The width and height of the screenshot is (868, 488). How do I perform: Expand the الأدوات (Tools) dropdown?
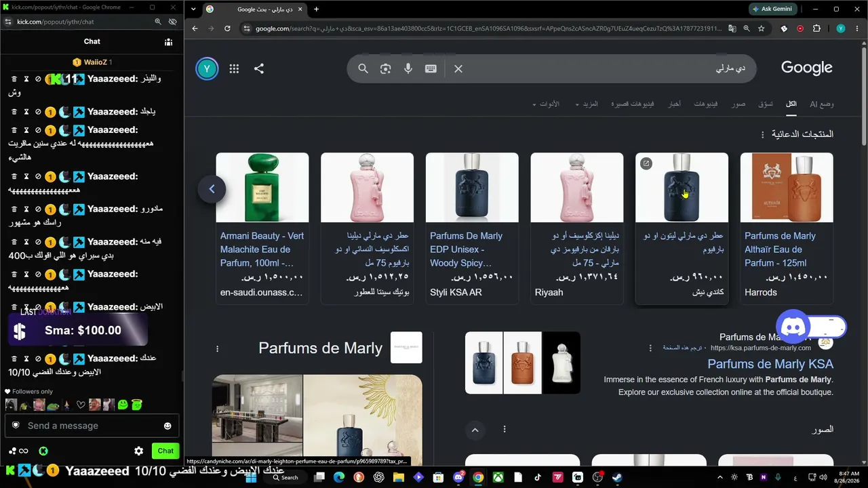pyautogui.click(x=546, y=104)
